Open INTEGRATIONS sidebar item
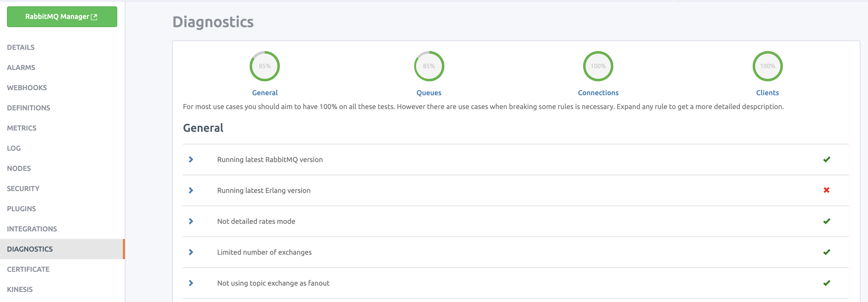The width and height of the screenshot is (868, 302). tap(32, 229)
